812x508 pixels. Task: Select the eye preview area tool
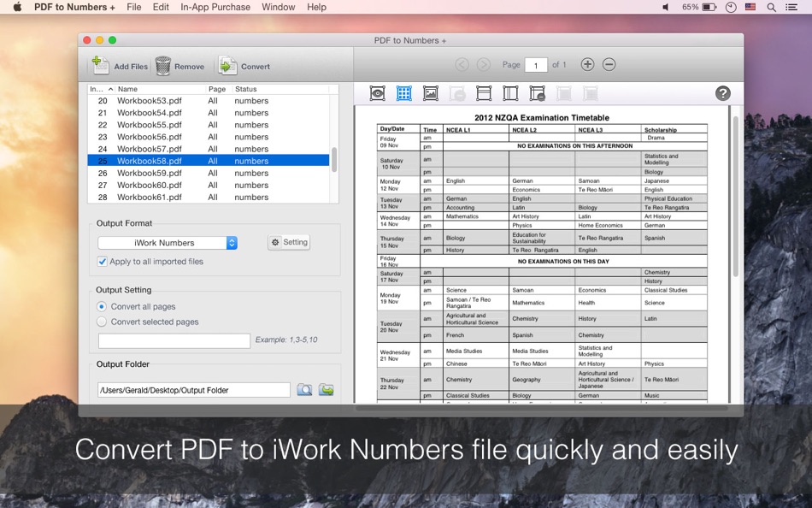378,93
